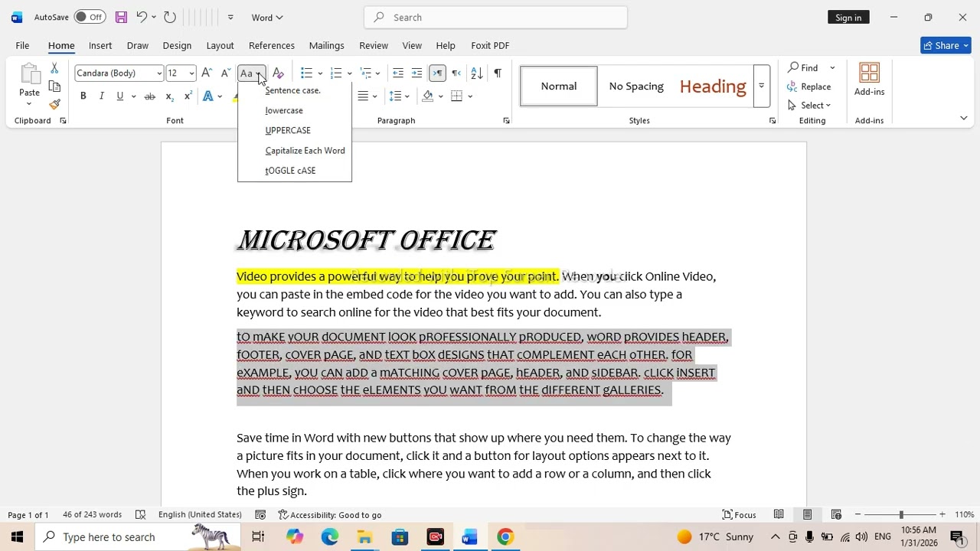Screen dimensions: 980x551
Task: Click the zoom out minus button
Action: 858,514
